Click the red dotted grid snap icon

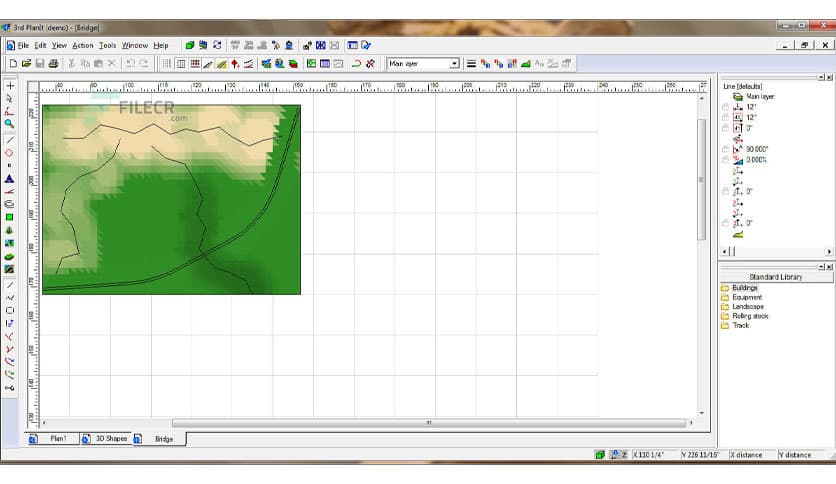coord(195,63)
